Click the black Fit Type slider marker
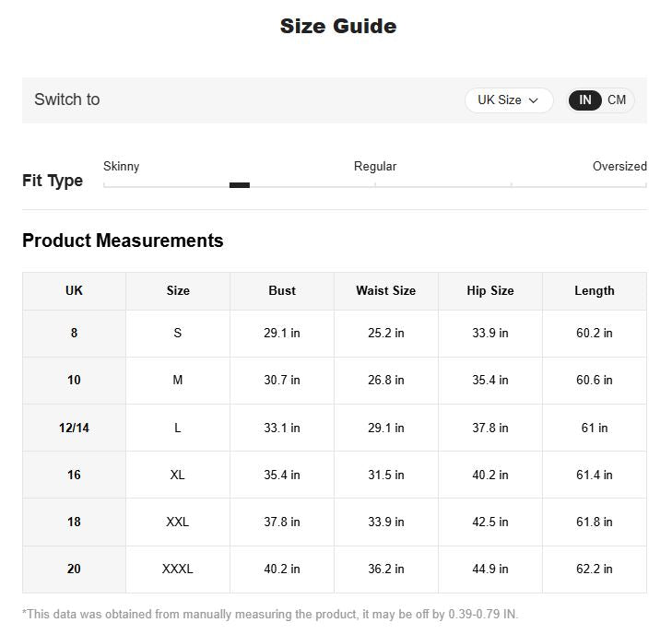Screen dimensions: 672x634 (x=240, y=185)
